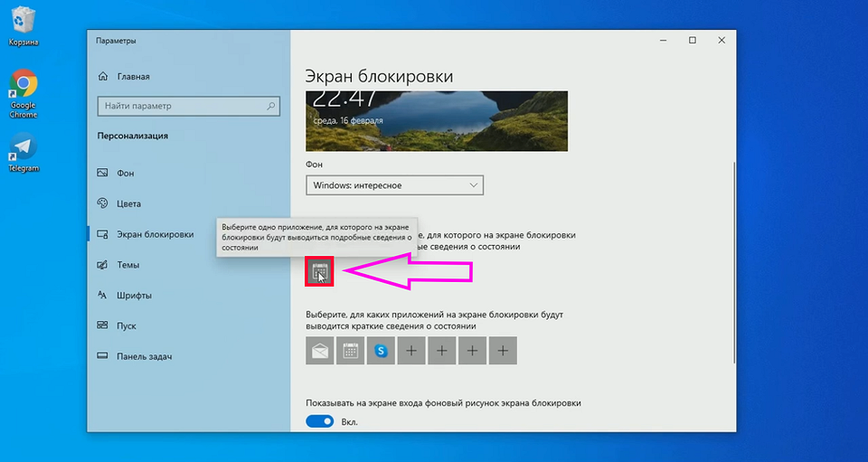
Task: Open the Recycle Bin desktop icon
Action: [x=24, y=26]
